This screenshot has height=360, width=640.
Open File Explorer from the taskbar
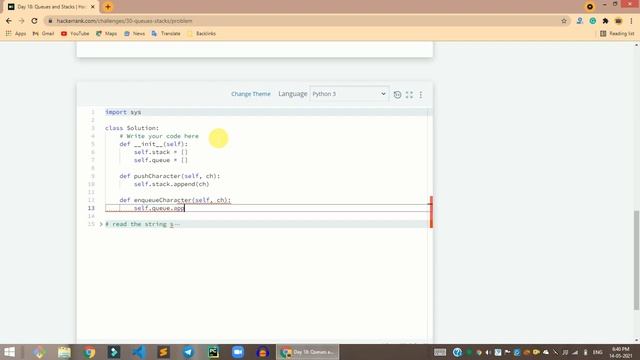pos(64,352)
